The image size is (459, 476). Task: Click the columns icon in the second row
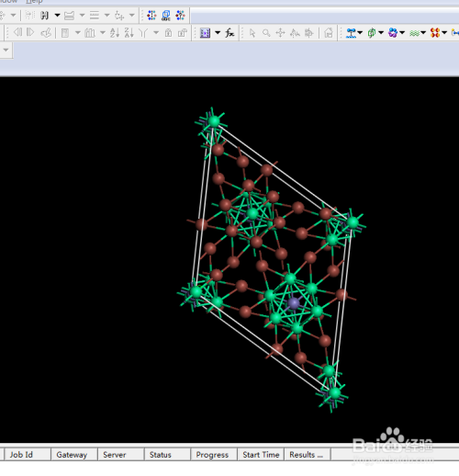(90, 33)
